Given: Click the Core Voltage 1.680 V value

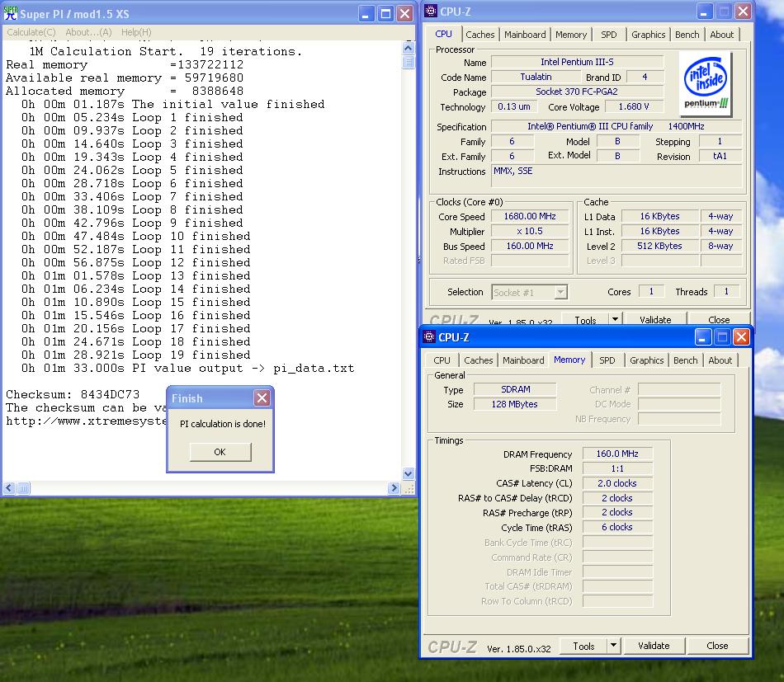Looking at the screenshot, I should [634, 106].
